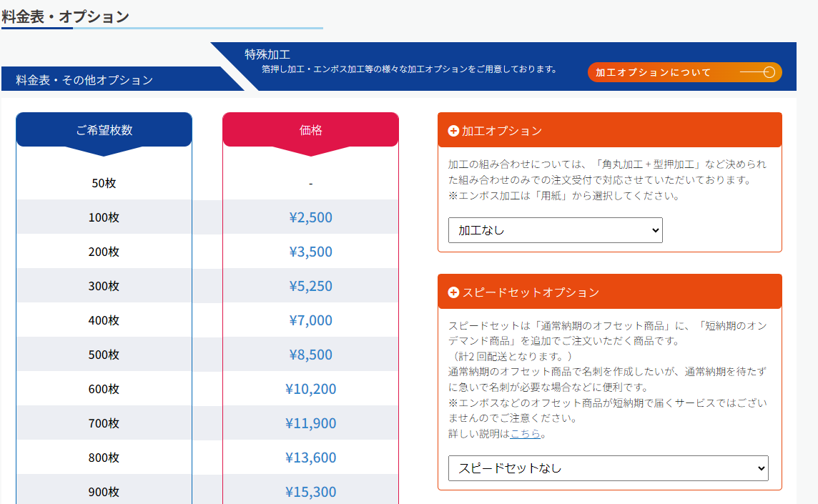Click the 料金表・オプション section heading
Screen dimensions: 818x504
tap(65, 16)
